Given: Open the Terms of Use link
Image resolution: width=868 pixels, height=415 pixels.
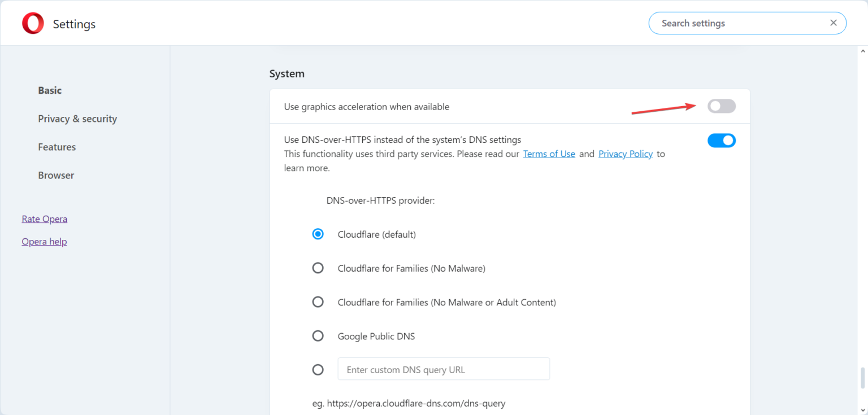Looking at the screenshot, I should 549,154.
